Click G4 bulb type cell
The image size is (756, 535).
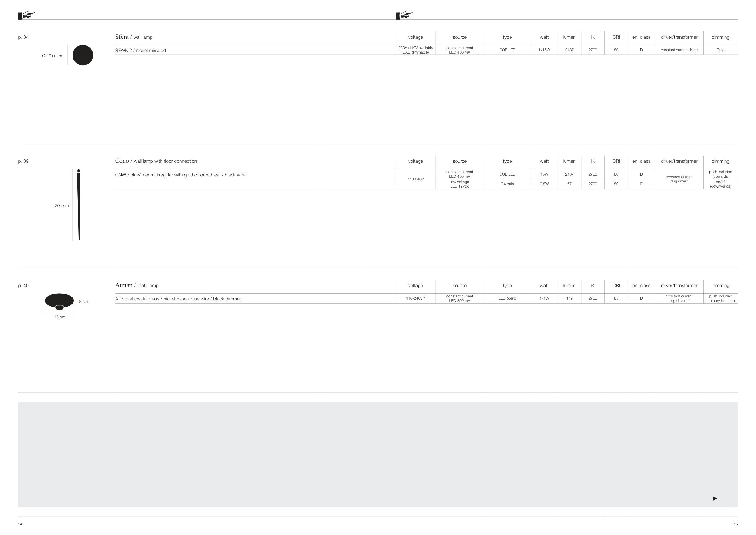click(x=507, y=184)
